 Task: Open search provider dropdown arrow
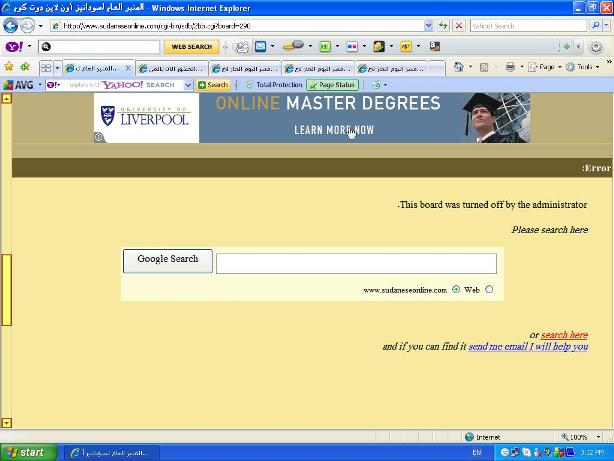(607, 26)
